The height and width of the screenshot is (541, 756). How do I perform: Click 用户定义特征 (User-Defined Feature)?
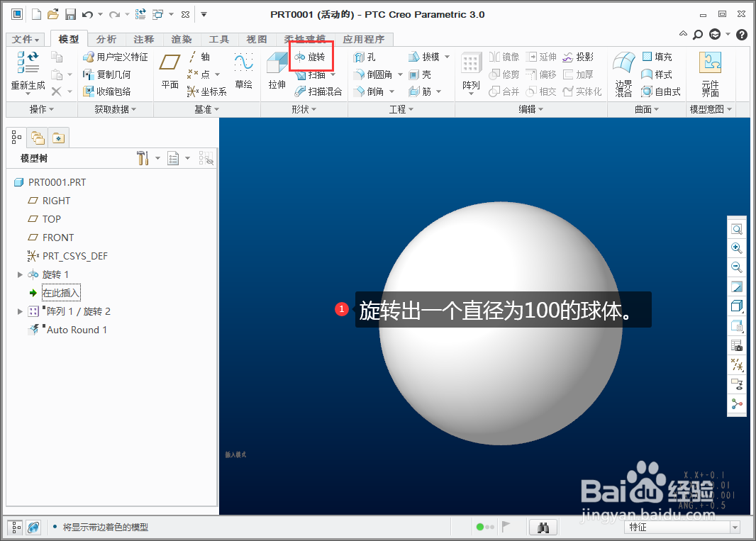pyautogui.click(x=115, y=57)
